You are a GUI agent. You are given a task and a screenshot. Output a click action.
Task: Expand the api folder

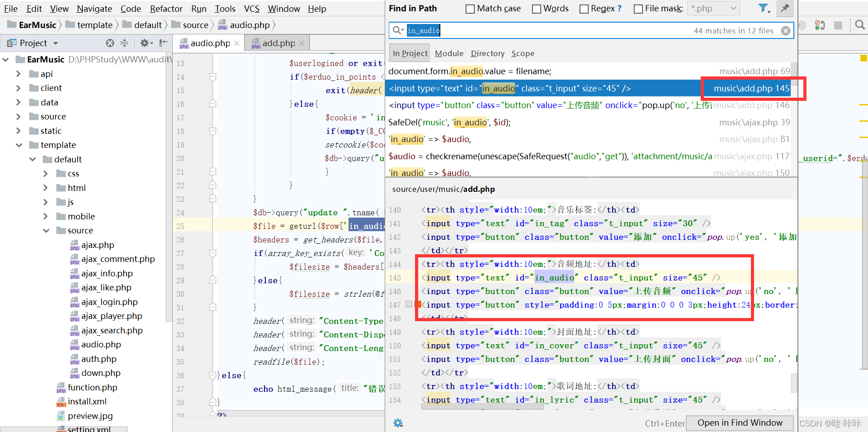(19, 74)
